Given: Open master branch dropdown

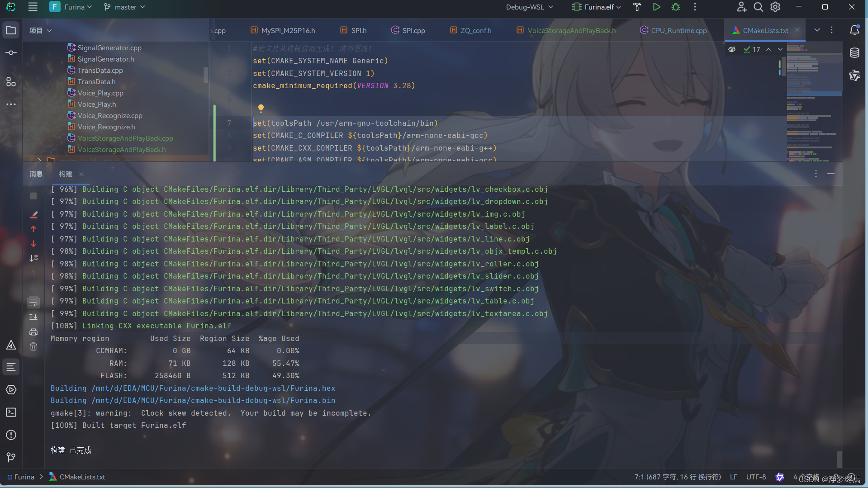Looking at the screenshot, I should point(124,7).
